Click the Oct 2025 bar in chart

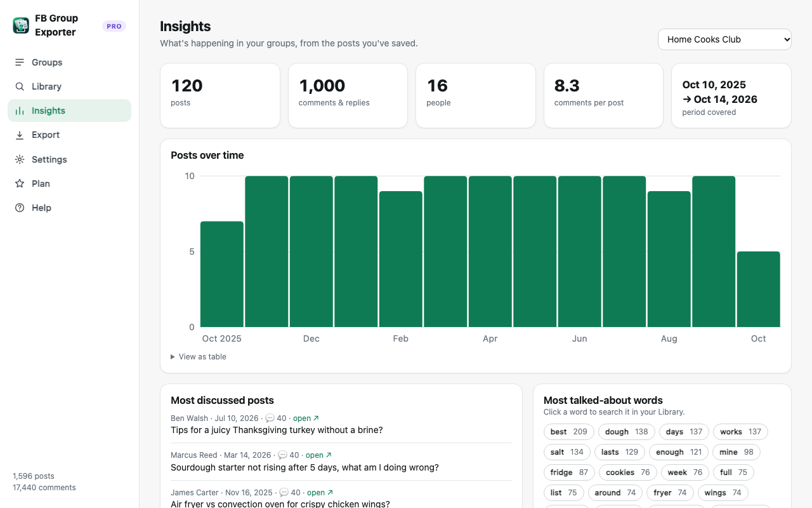[222, 274]
